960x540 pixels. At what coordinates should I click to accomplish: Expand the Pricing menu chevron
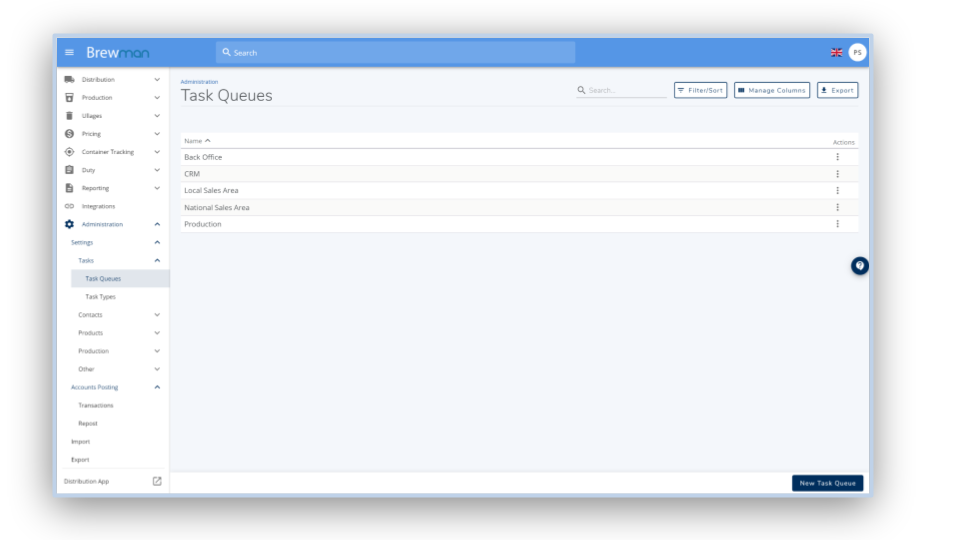pyautogui.click(x=157, y=133)
